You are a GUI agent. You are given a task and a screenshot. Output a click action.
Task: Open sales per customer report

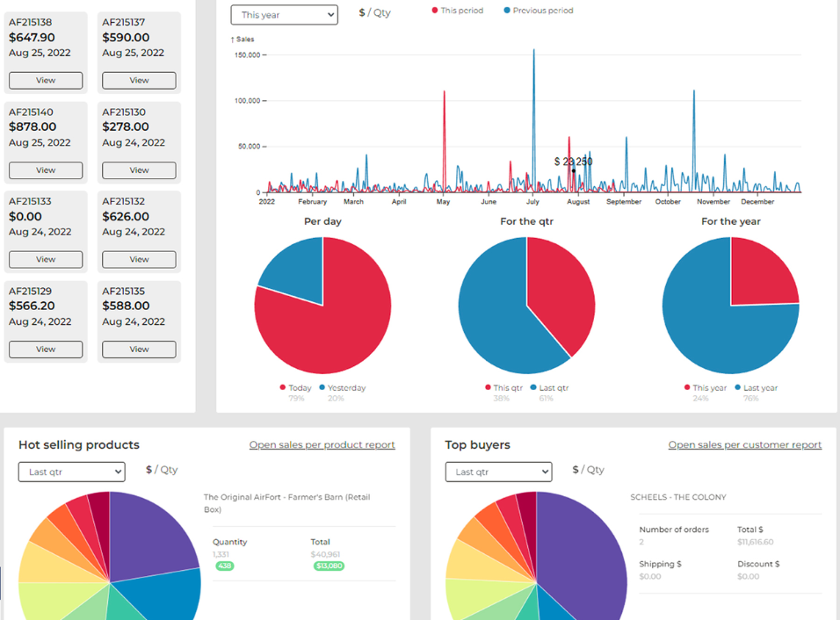coord(744,445)
